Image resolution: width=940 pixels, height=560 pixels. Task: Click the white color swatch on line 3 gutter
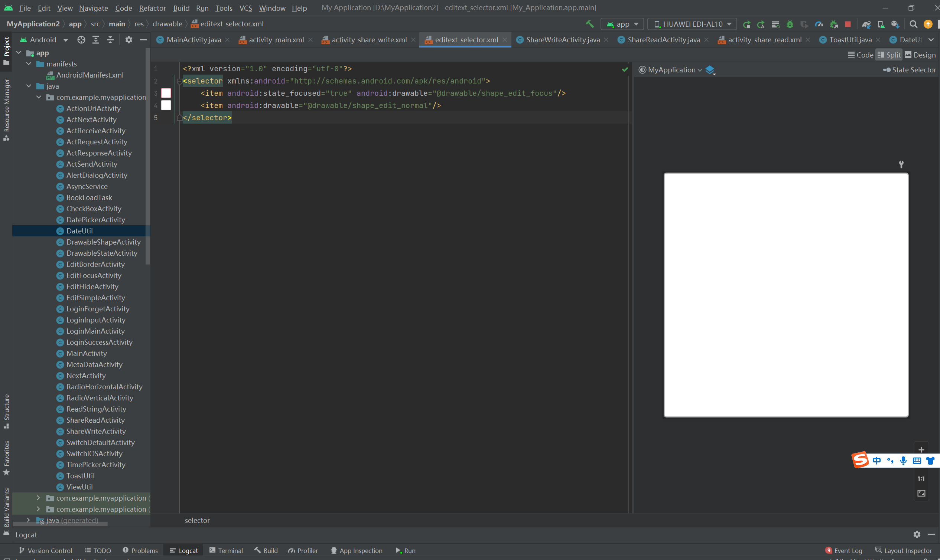[166, 93]
